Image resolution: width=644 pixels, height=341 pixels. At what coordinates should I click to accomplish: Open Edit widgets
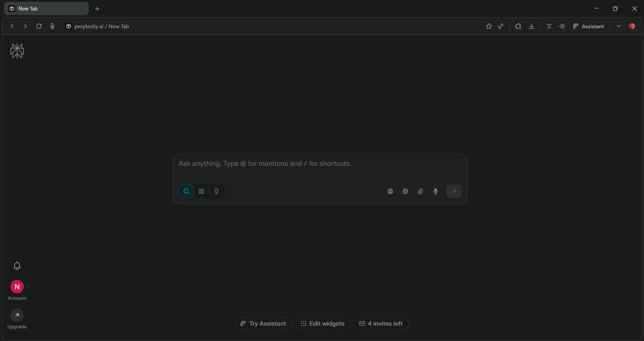[322, 324]
